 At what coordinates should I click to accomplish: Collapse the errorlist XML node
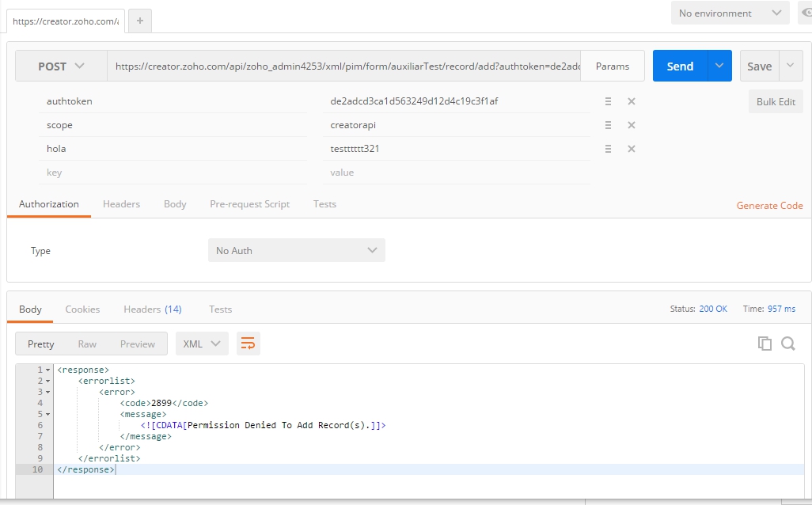pos(47,381)
